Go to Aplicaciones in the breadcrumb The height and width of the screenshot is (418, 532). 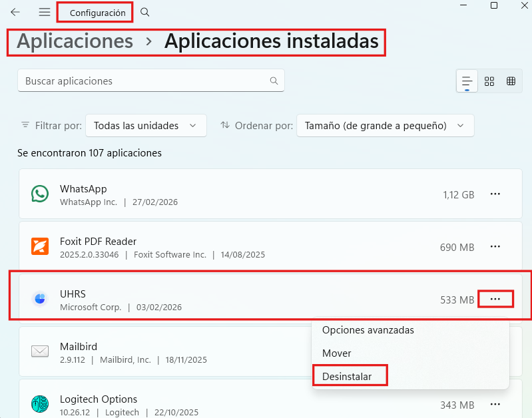pyautogui.click(x=75, y=41)
